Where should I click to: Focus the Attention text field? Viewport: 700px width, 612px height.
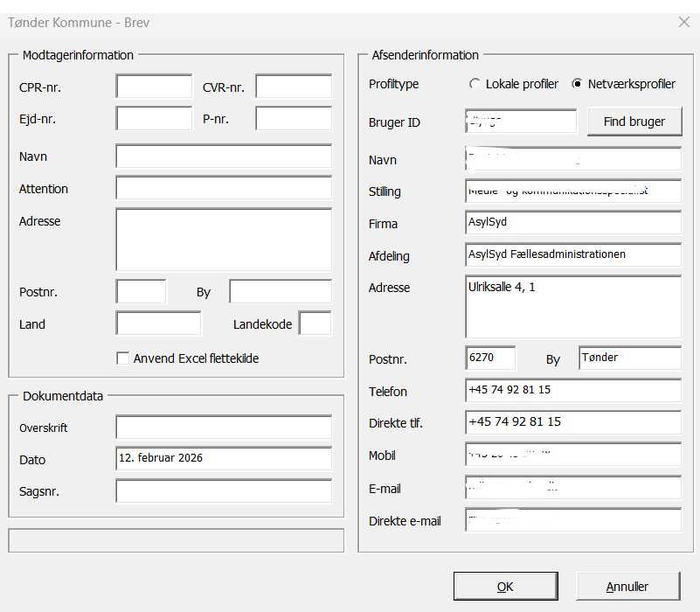click(224, 189)
